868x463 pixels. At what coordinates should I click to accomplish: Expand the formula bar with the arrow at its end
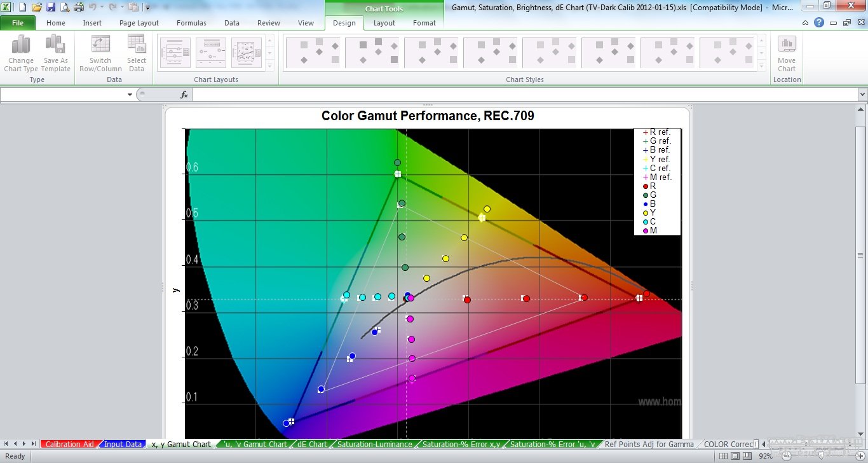click(862, 94)
